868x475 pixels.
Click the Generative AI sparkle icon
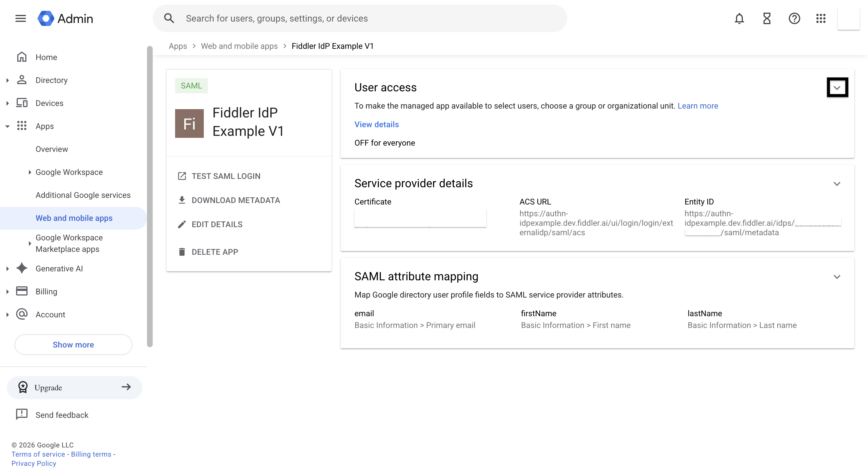22,268
